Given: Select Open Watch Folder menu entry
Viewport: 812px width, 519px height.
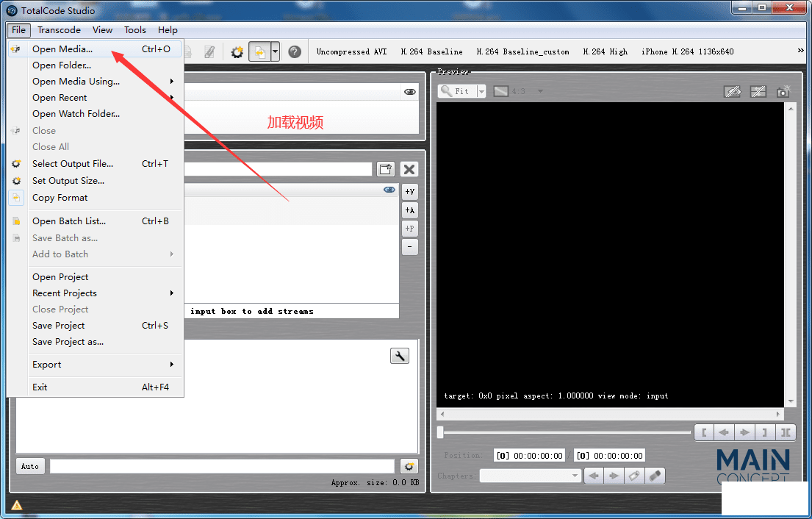Looking at the screenshot, I should click(x=96, y=114).
